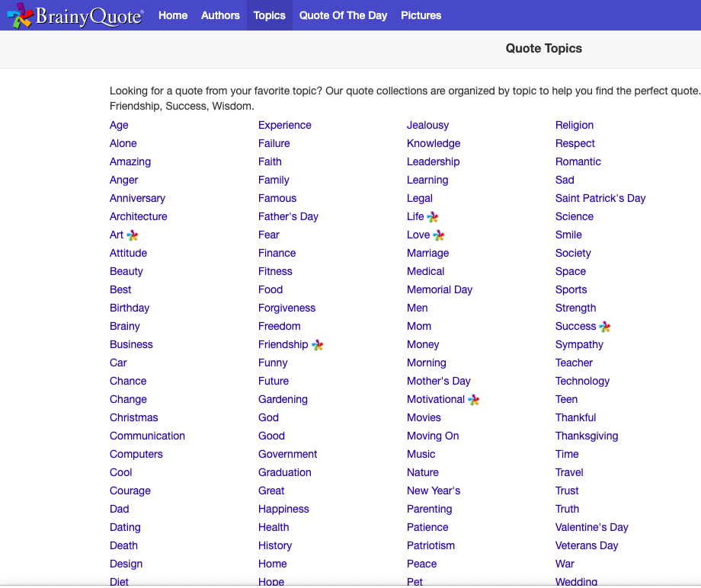Open the New Year's topic

(x=434, y=491)
